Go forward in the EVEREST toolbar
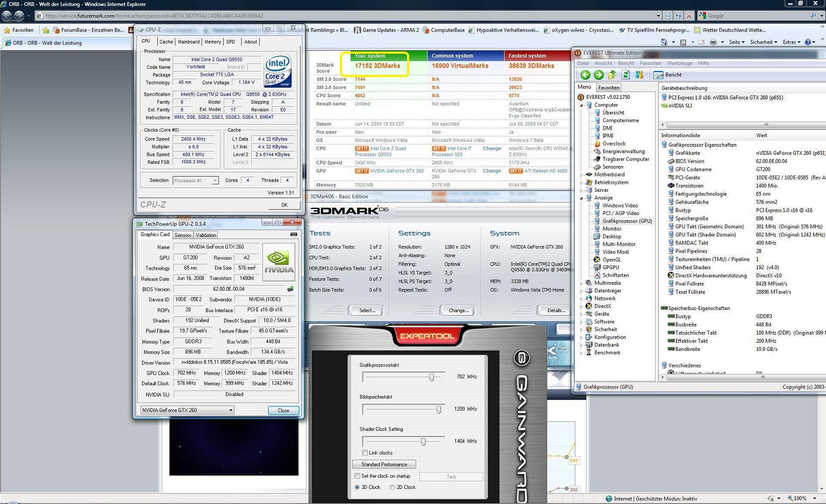This screenshot has height=504, width=826. (x=599, y=75)
